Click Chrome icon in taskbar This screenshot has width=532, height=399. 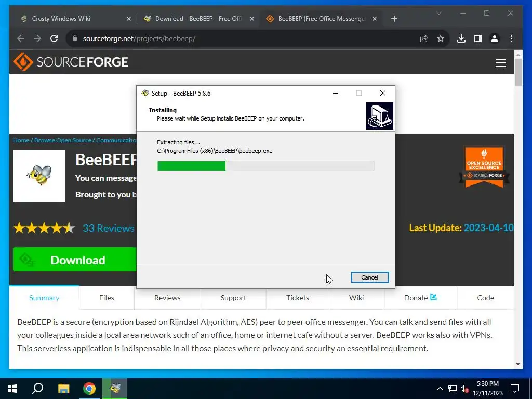pos(89,389)
